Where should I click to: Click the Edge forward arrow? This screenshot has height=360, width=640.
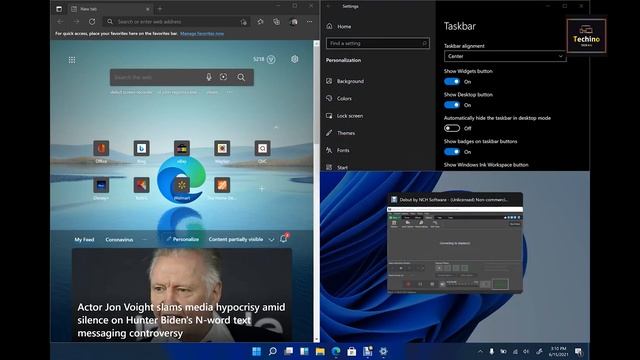(76, 22)
